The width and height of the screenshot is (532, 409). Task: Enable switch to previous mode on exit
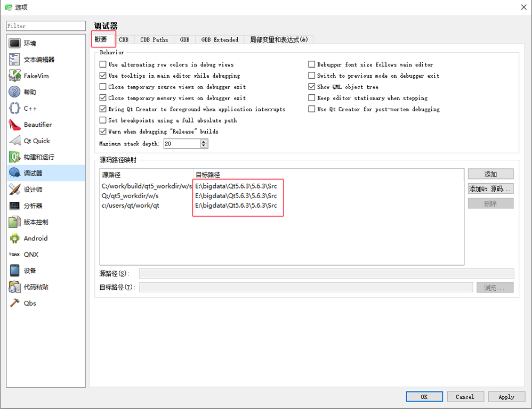point(311,75)
